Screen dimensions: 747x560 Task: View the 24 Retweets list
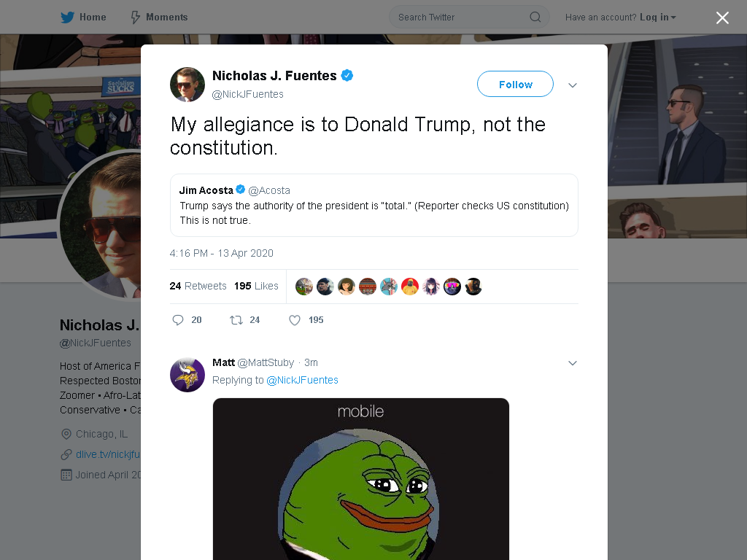198,286
